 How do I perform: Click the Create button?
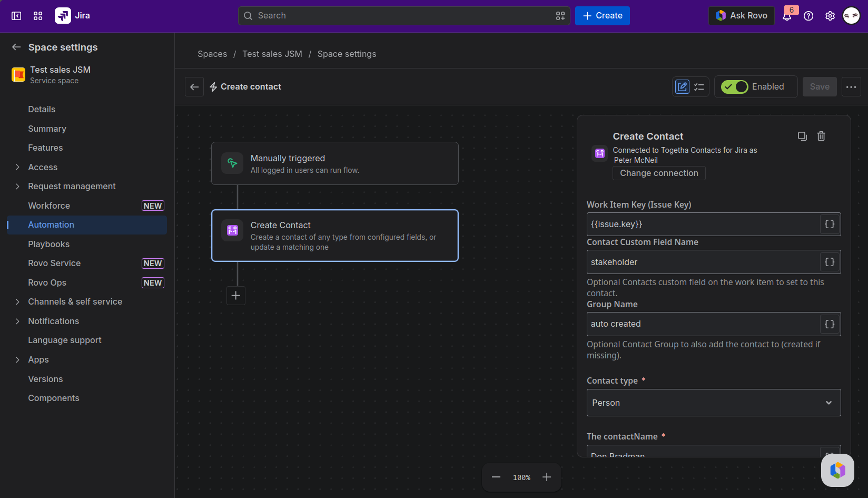(603, 16)
